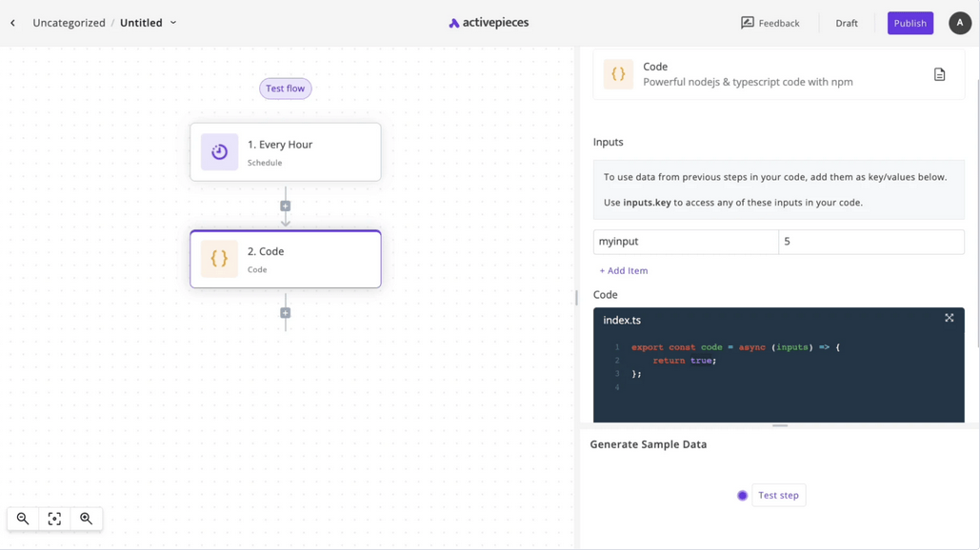
Task: Open the index.ts tab in the editor
Action: 624,320
